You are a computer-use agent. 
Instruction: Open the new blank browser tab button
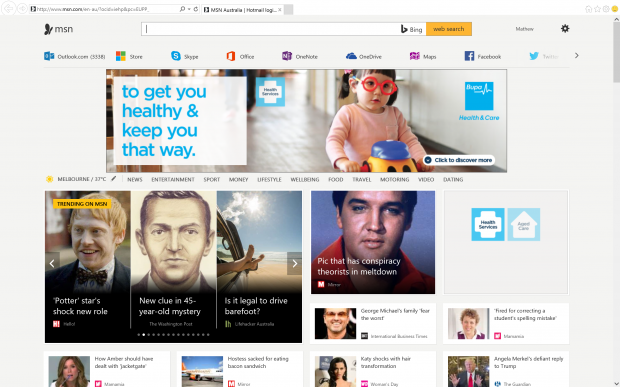click(x=289, y=9)
